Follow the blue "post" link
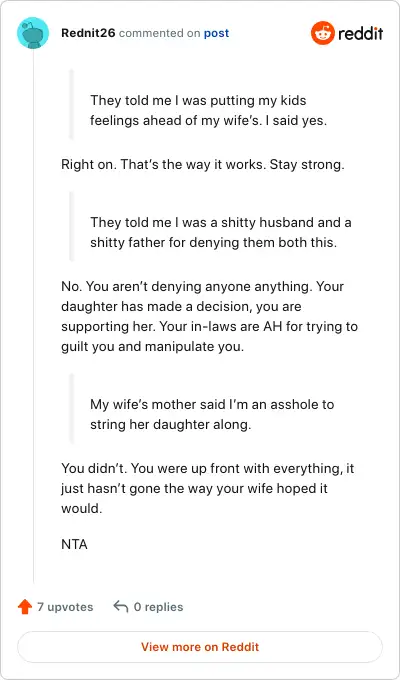The image size is (400, 680). coord(216,33)
